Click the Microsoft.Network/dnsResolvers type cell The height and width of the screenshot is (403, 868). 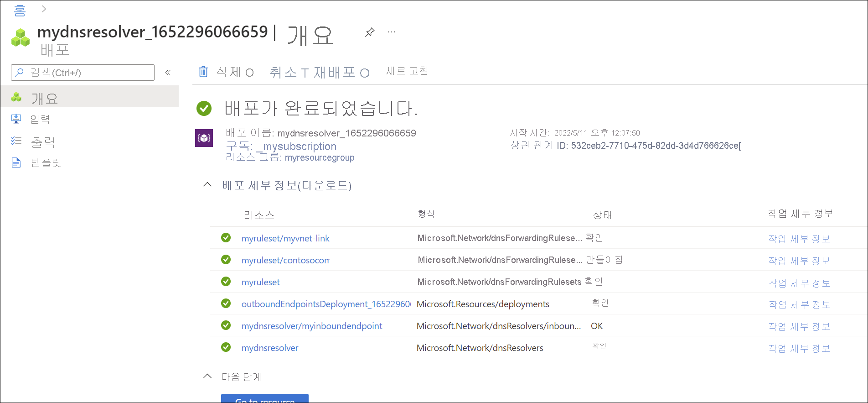[480, 348]
